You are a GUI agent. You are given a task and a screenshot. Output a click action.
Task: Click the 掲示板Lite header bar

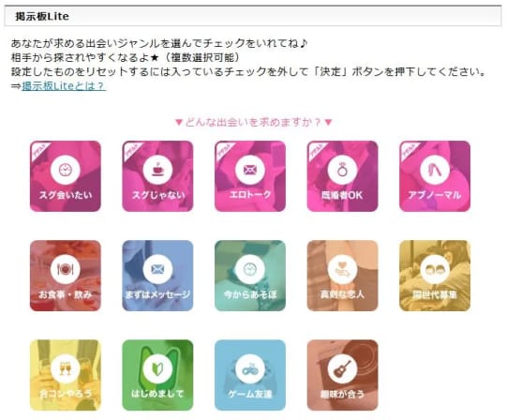click(x=253, y=16)
